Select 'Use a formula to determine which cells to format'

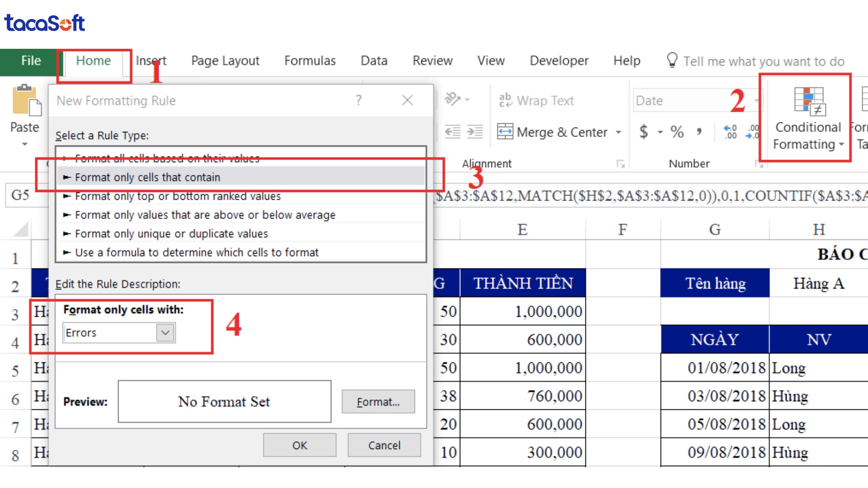[197, 252]
